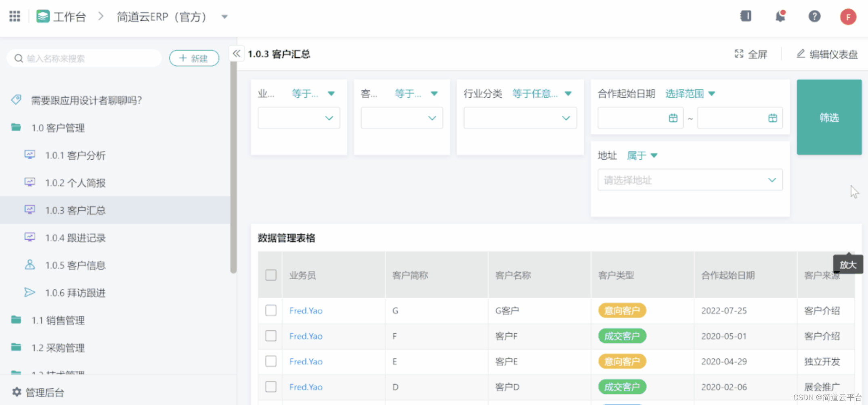868x405 pixels.
Task: Open the notes panel icon in top bar
Action: point(746,16)
